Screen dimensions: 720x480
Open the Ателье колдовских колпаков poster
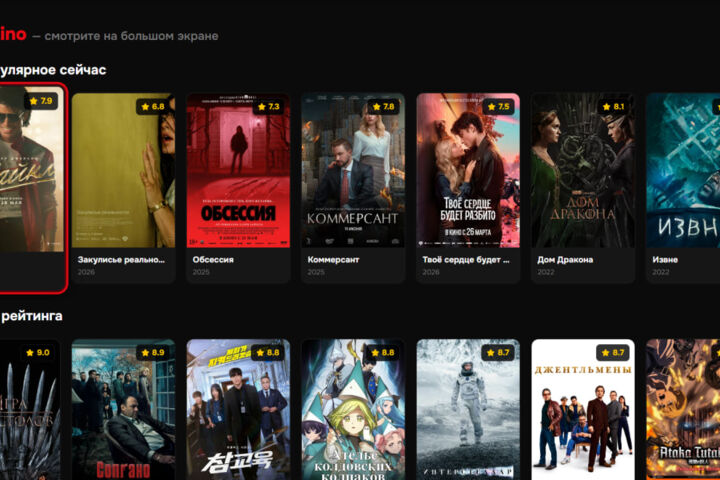tap(353, 410)
